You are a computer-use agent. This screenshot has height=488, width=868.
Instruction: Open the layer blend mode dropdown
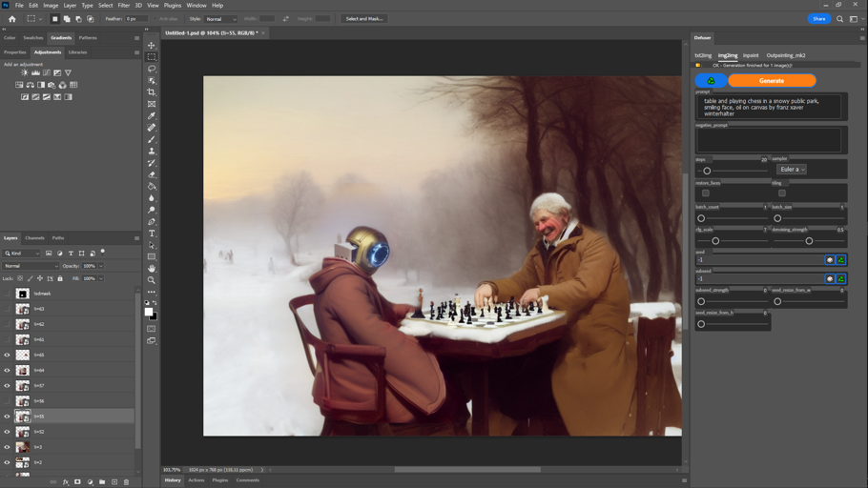31,266
